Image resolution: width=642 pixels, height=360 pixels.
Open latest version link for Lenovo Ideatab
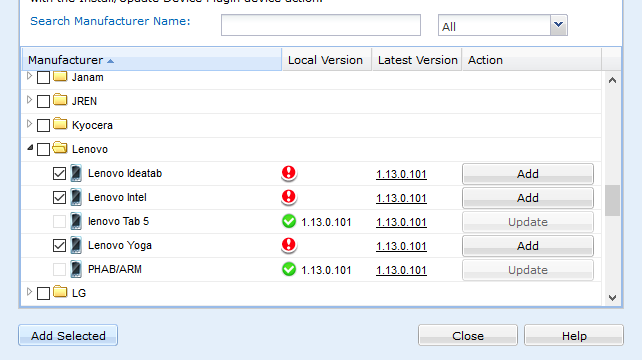click(401, 174)
